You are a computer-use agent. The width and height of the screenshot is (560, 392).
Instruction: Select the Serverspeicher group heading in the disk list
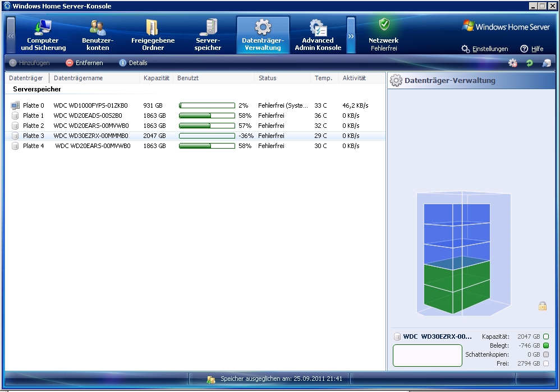(x=37, y=89)
